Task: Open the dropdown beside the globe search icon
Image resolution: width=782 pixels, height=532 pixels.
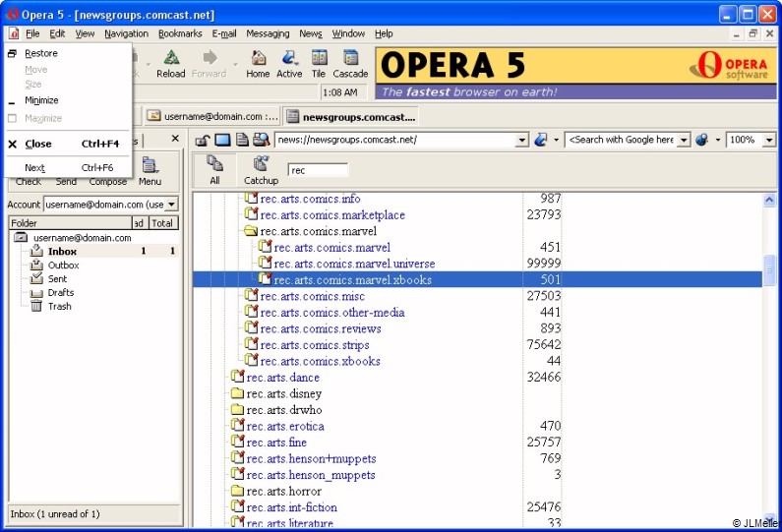Action: pos(718,140)
